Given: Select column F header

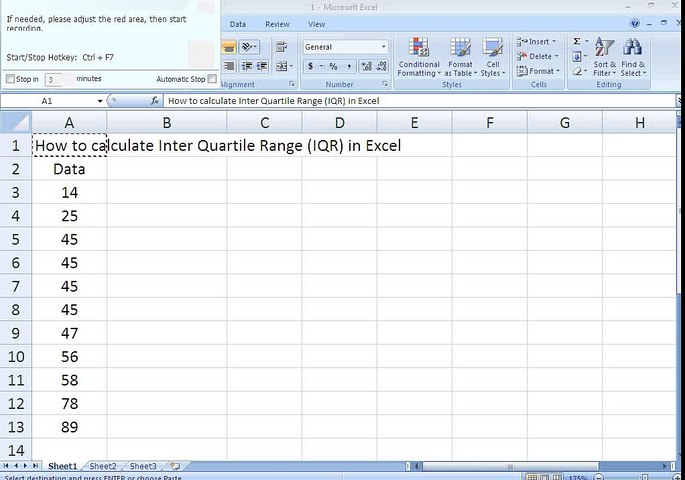Looking at the screenshot, I should [490, 123].
